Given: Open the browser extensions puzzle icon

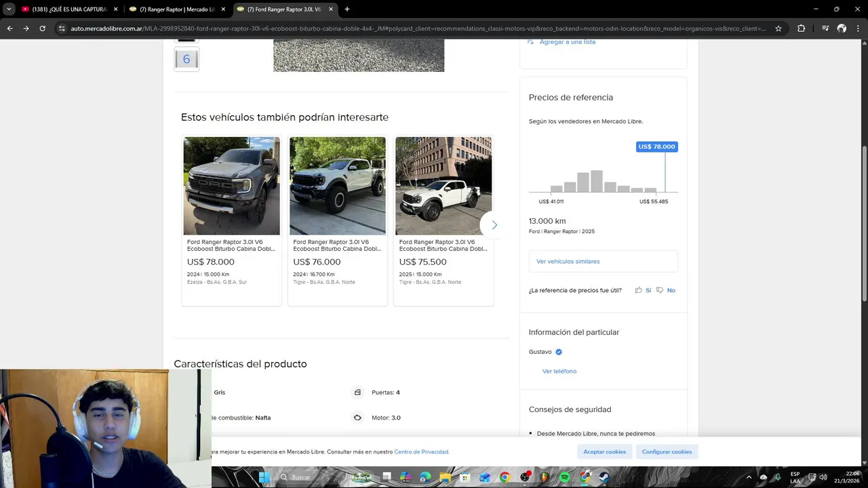Looking at the screenshot, I should 801,28.
